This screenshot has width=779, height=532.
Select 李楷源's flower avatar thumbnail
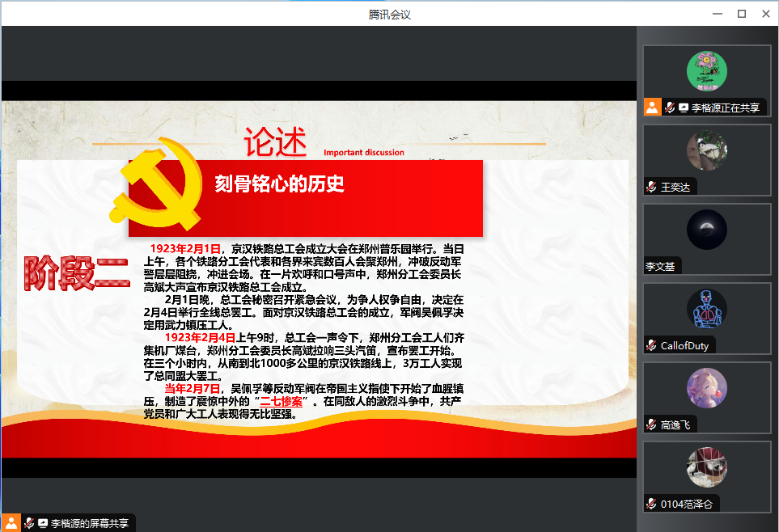click(706, 71)
